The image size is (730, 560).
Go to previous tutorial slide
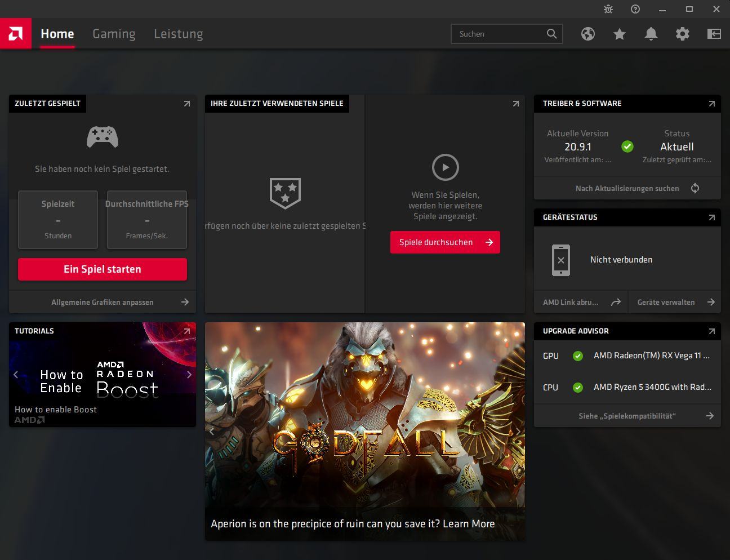pos(16,375)
